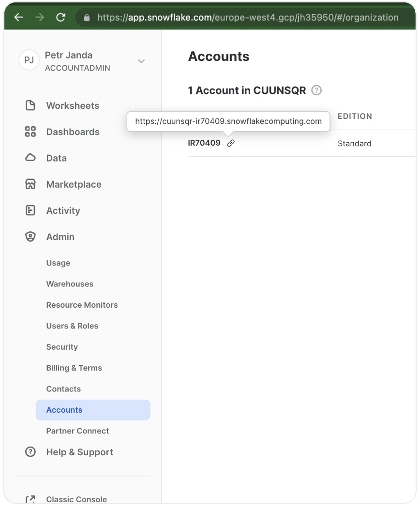
Task: Click the padlock icon in the address bar
Action: [x=87, y=17]
